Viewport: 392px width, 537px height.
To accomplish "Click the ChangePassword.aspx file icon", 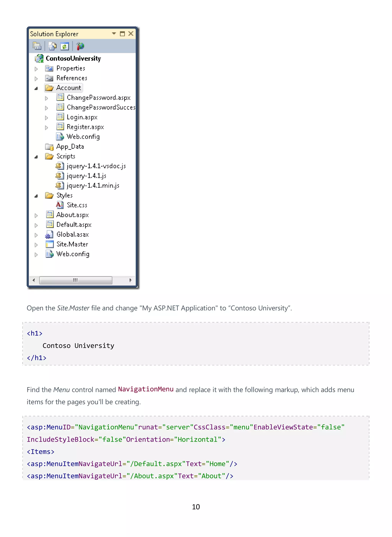I will point(60,97).
